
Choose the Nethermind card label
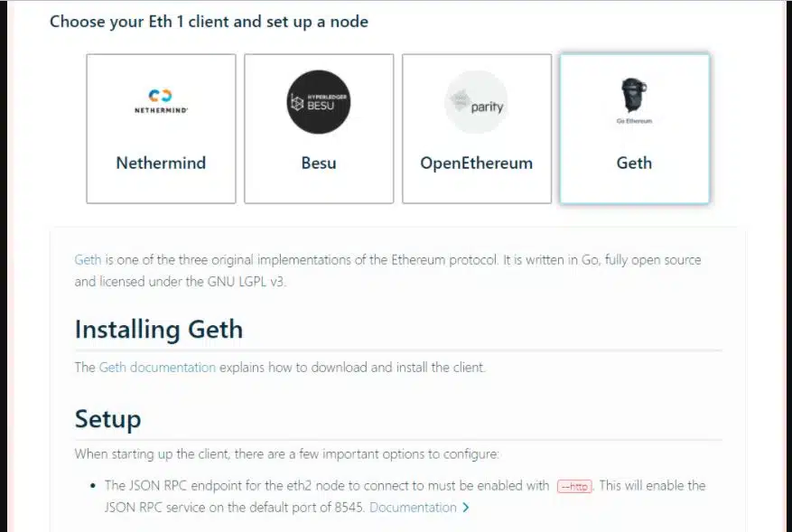(161, 163)
